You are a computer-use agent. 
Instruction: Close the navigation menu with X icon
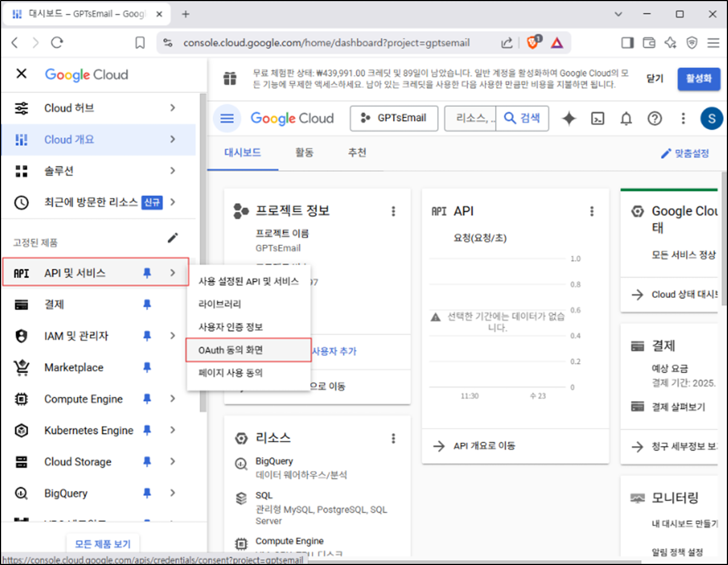22,74
